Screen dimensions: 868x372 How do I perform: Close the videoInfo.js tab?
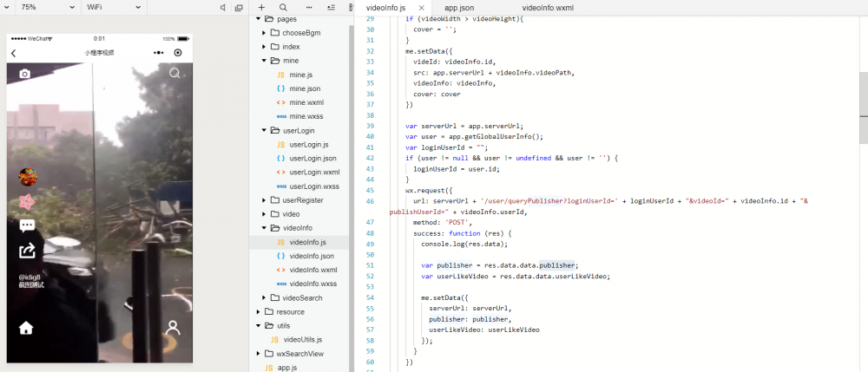[x=422, y=8]
